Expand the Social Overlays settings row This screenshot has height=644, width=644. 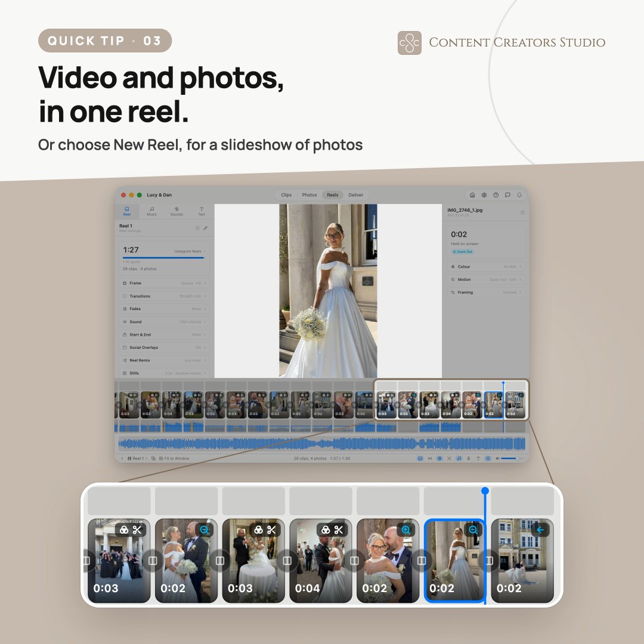165,348
